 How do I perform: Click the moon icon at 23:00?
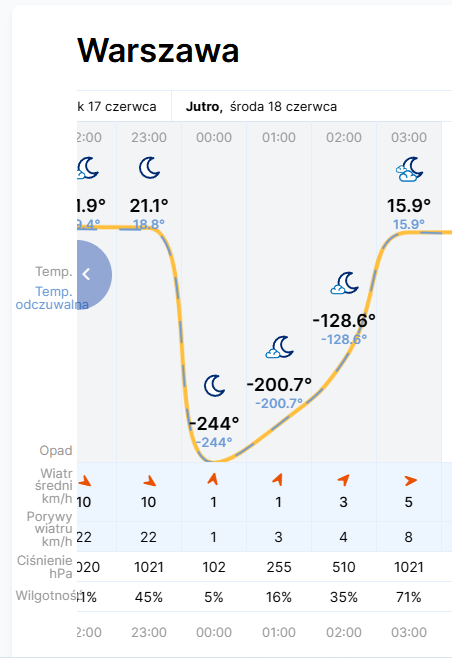[149, 168]
